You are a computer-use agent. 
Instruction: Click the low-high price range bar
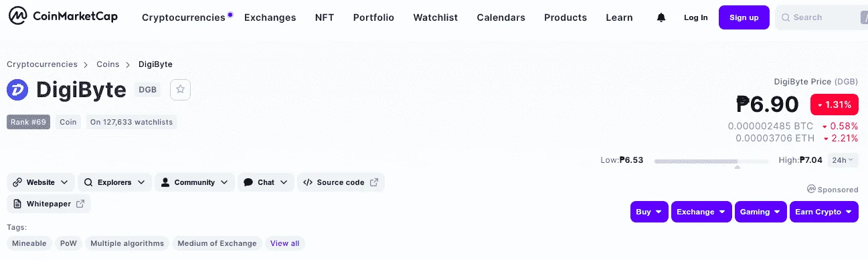711,161
